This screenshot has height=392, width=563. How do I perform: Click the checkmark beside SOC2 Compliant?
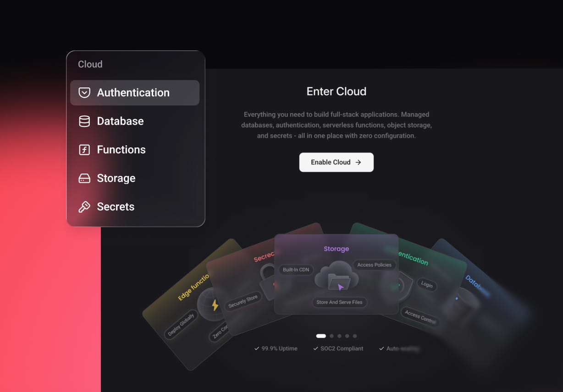(315, 348)
